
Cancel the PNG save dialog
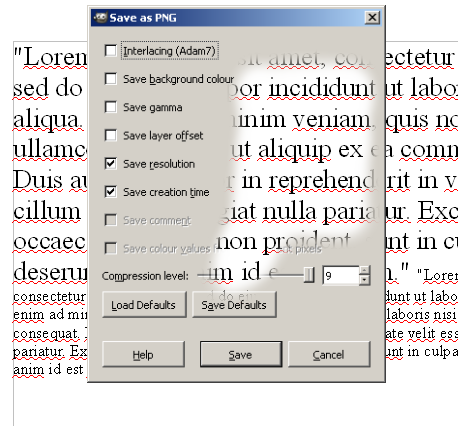(329, 354)
